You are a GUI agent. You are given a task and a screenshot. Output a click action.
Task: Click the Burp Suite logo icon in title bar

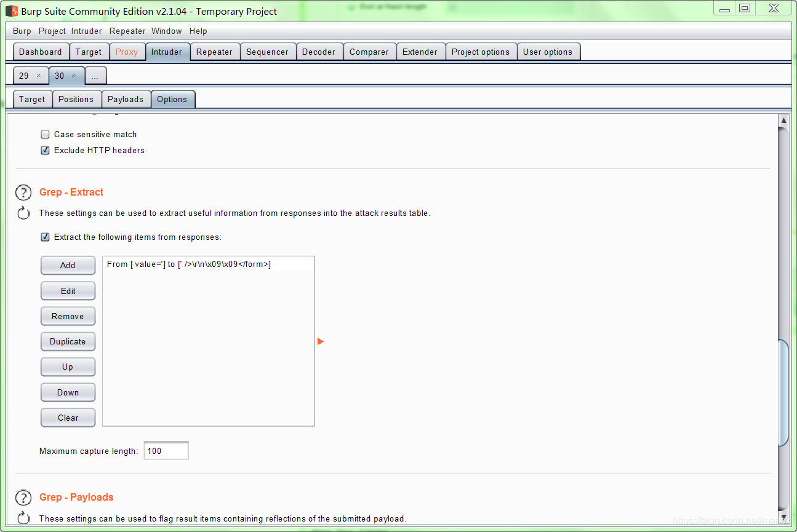[x=12, y=11]
